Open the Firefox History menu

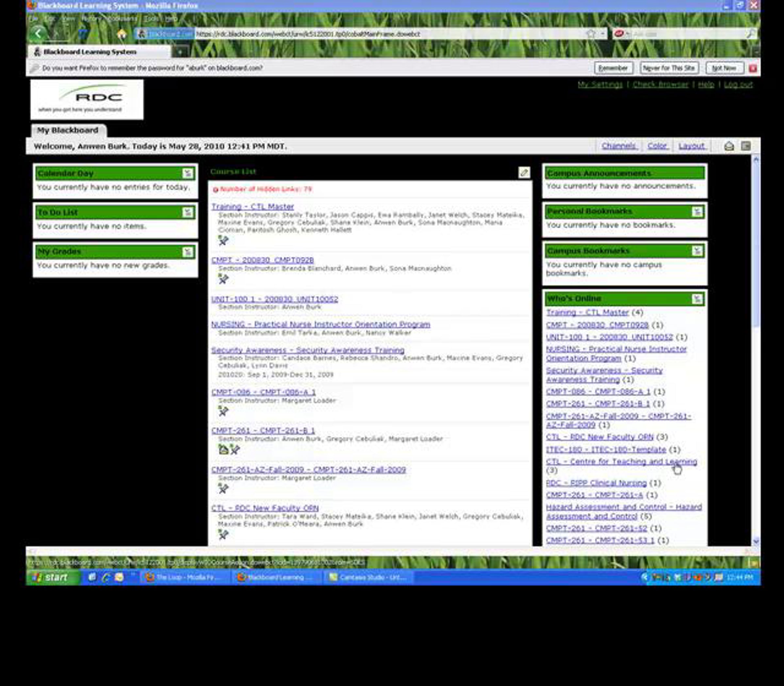click(91, 18)
